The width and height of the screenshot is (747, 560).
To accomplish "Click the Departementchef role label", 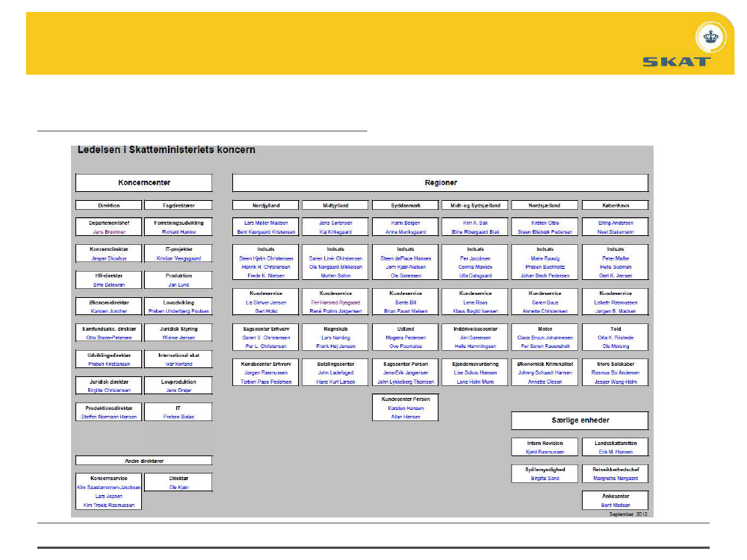I will click(108, 223).
